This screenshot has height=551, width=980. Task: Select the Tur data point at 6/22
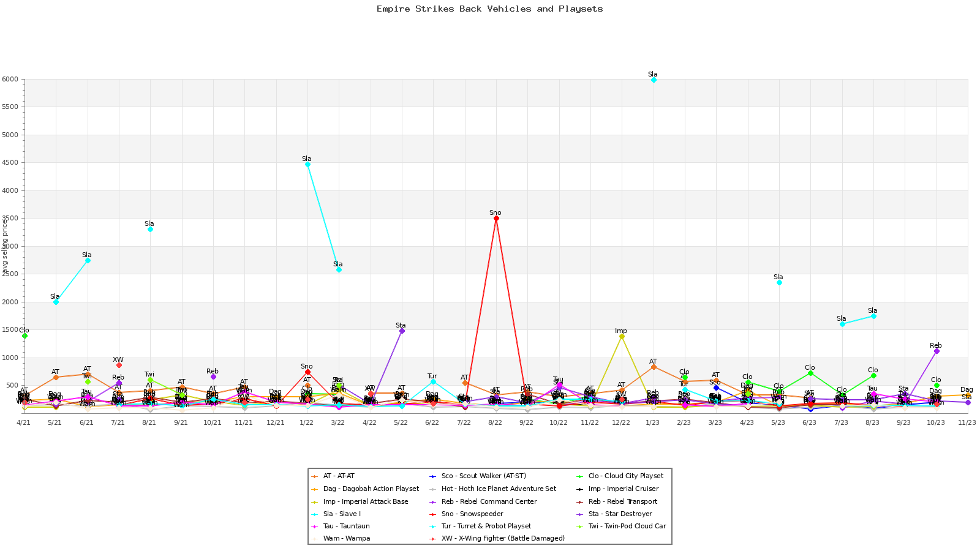pyautogui.click(x=433, y=381)
